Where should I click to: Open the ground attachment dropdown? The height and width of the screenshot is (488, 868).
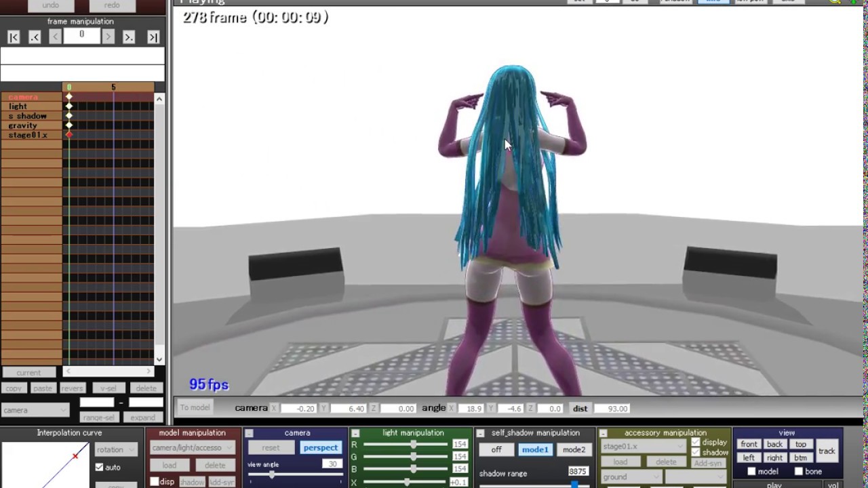(x=631, y=477)
